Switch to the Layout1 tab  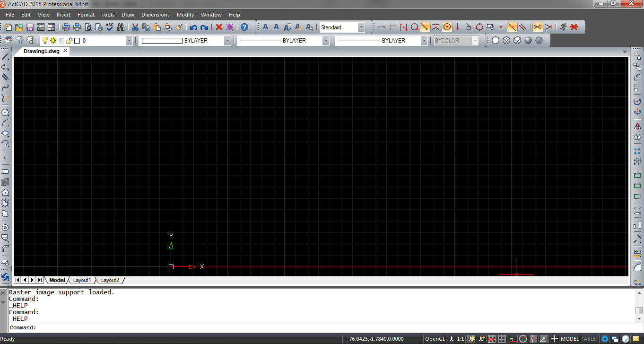click(x=82, y=280)
